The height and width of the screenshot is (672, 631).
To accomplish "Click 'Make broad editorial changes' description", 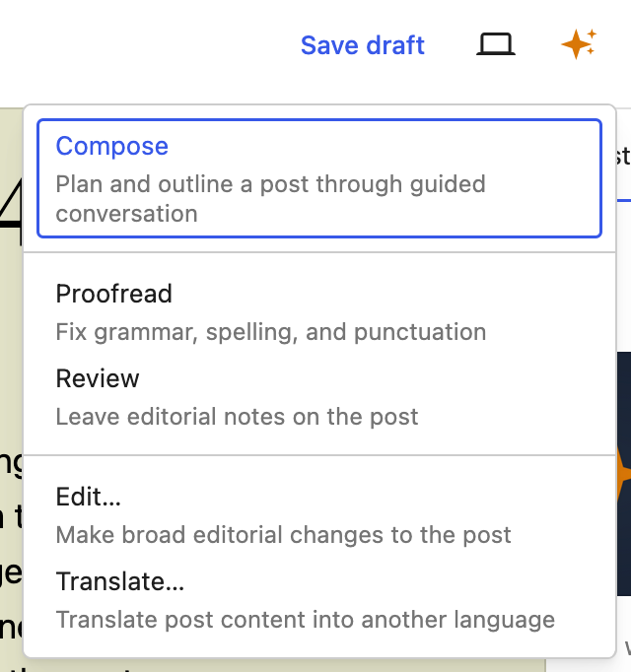I will (283, 535).
